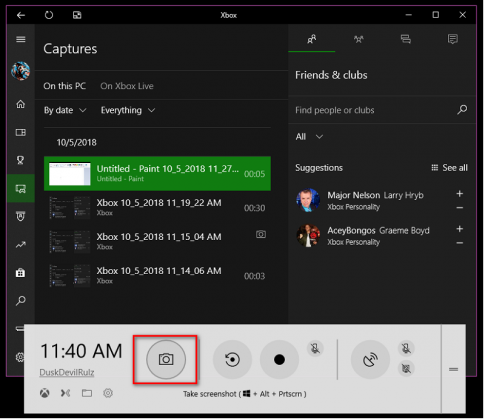Image resolution: width=485 pixels, height=420 pixels.
Task: Switch to On Xbox Live tab
Action: (127, 86)
